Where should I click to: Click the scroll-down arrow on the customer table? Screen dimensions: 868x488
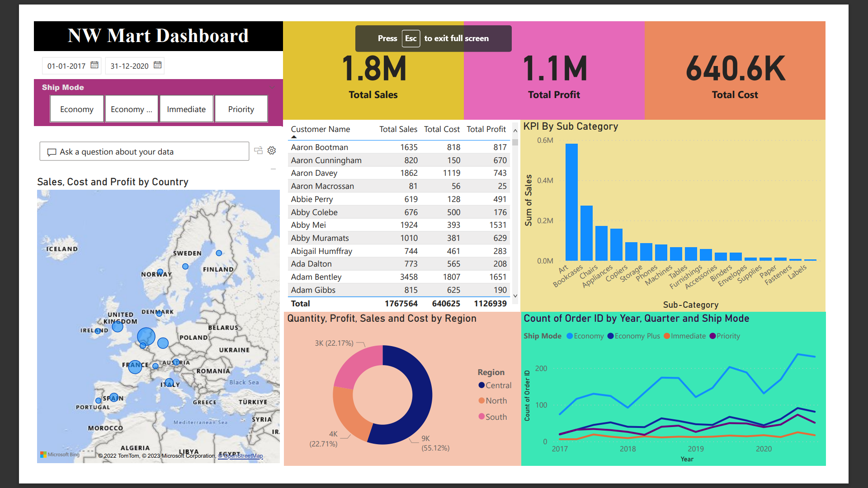tap(515, 296)
